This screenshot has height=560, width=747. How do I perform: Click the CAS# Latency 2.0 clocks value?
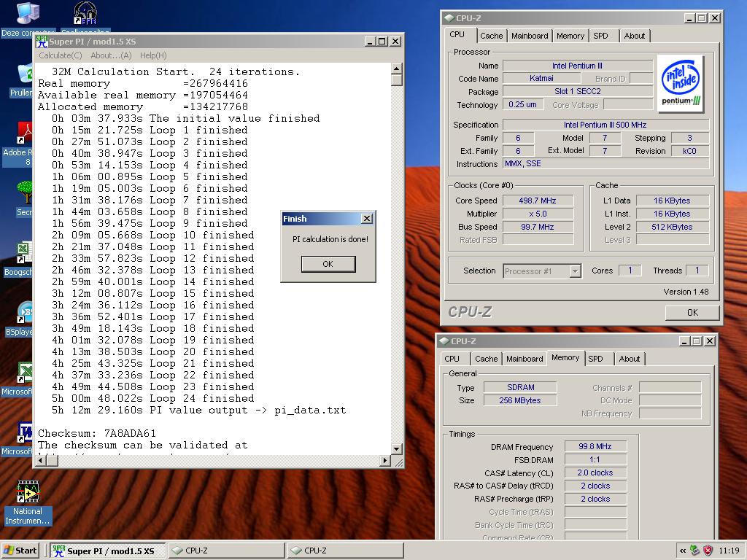[595, 472]
